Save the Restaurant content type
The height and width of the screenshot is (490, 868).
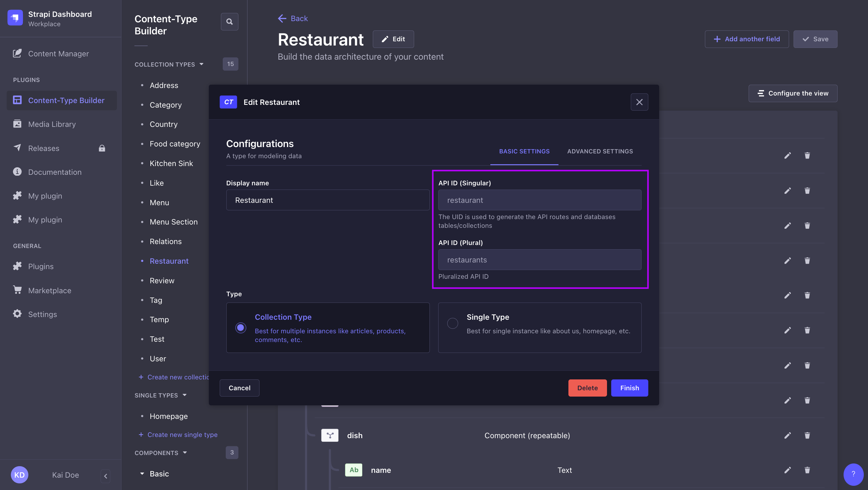(x=815, y=39)
